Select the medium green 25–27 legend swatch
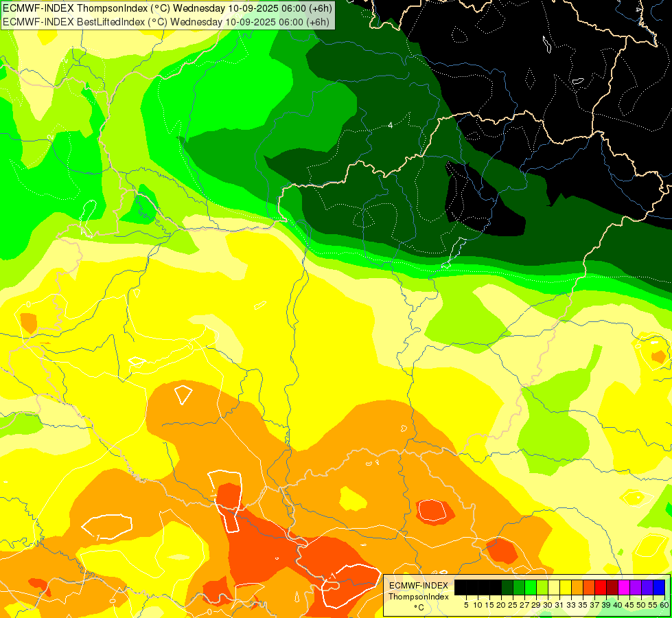The image size is (672, 618). click(518, 587)
